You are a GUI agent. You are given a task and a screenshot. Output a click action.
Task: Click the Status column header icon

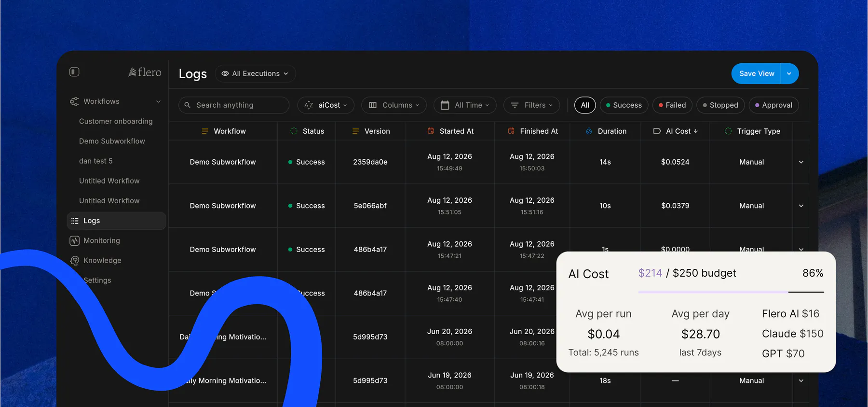pyautogui.click(x=294, y=131)
